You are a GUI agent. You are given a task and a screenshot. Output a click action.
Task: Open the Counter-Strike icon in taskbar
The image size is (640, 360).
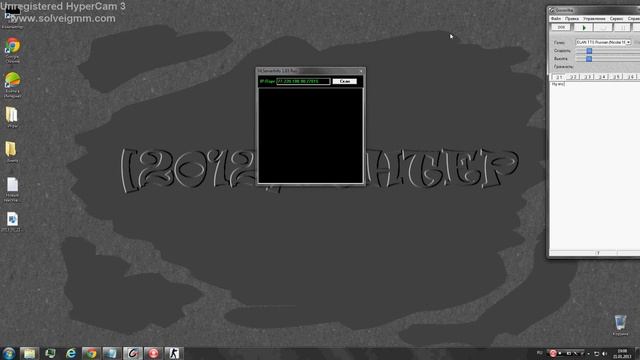click(x=173, y=353)
